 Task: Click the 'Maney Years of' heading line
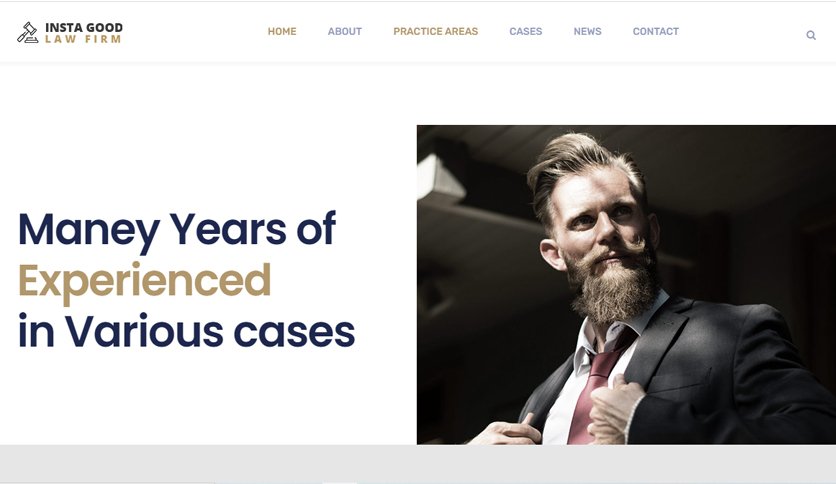177,229
